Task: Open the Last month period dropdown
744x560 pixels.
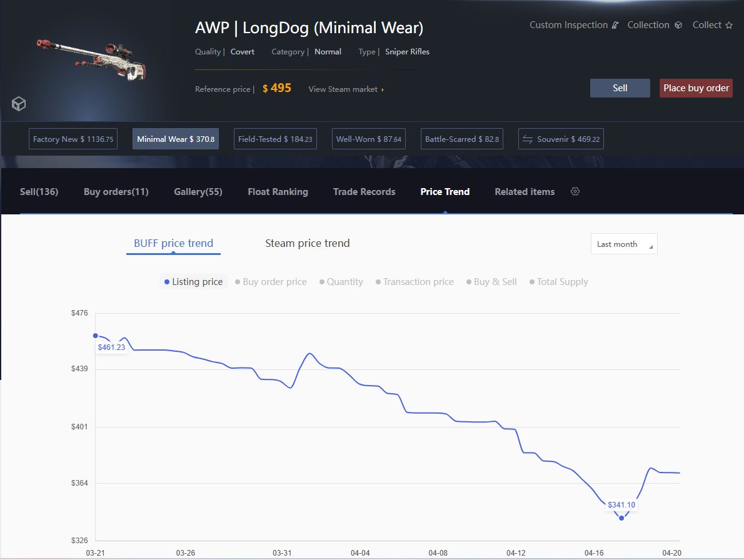Action: tap(624, 244)
